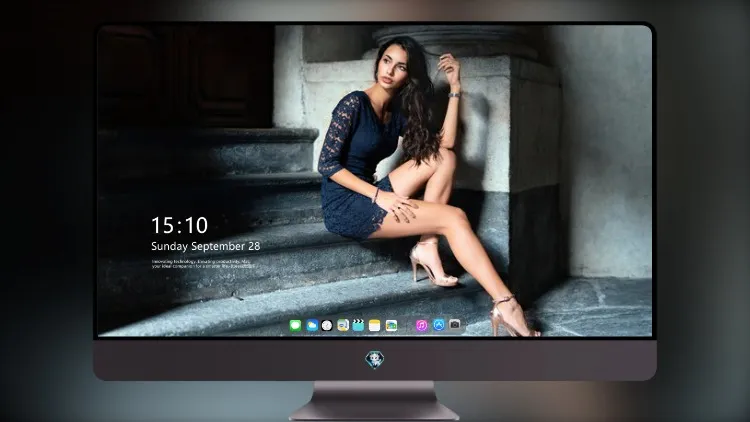750x422 pixels.
Task: Launch the blue App Store icon in dock
Action: (x=439, y=325)
